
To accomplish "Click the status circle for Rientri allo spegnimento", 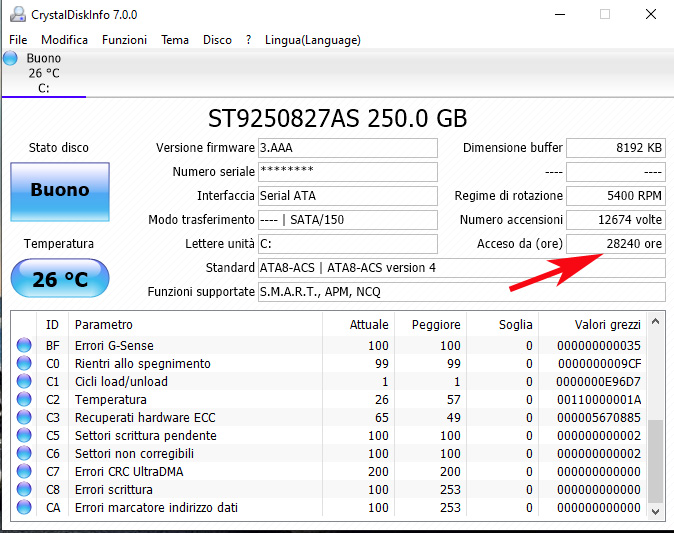I will pos(24,363).
